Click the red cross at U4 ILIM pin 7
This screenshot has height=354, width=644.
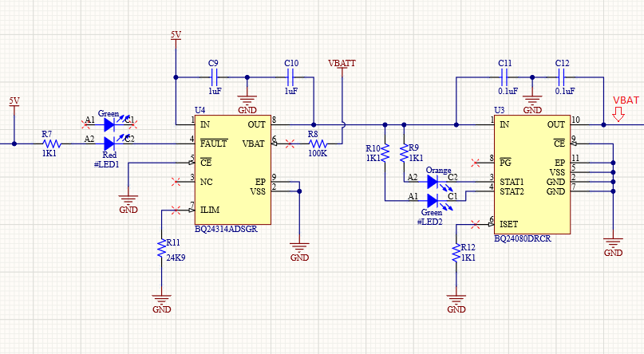pyautogui.click(x=176, y=210)
